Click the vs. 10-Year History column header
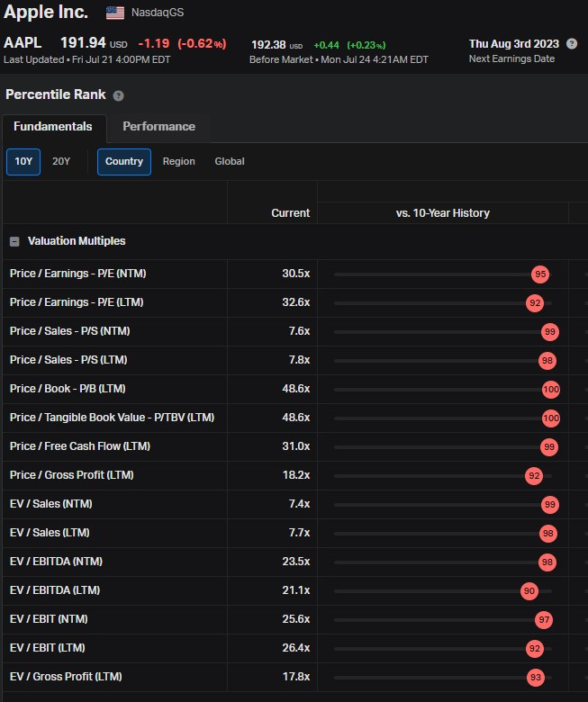The height and width of the screenshot is (702, 588). 442,213
